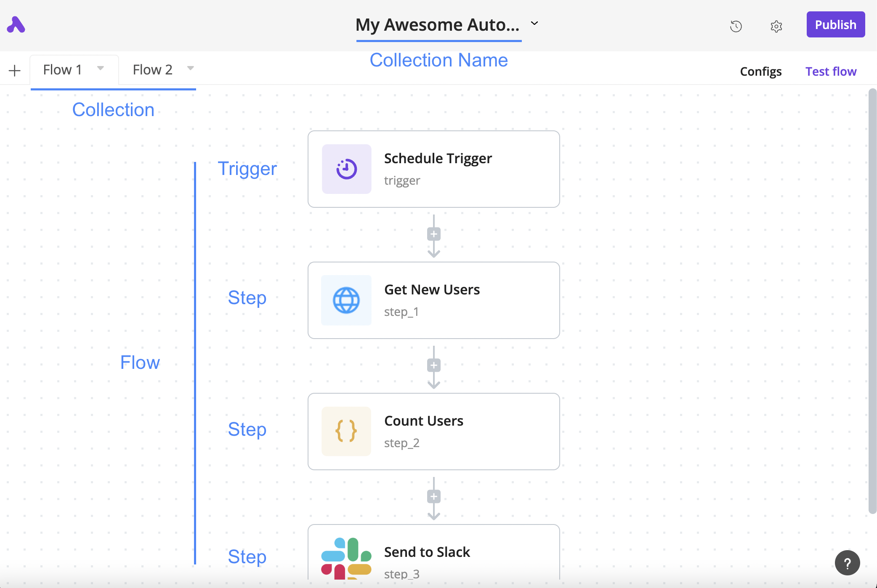Screen dimensions: 877x588
Task: Open the help question mark button
Action: (847, 563)
